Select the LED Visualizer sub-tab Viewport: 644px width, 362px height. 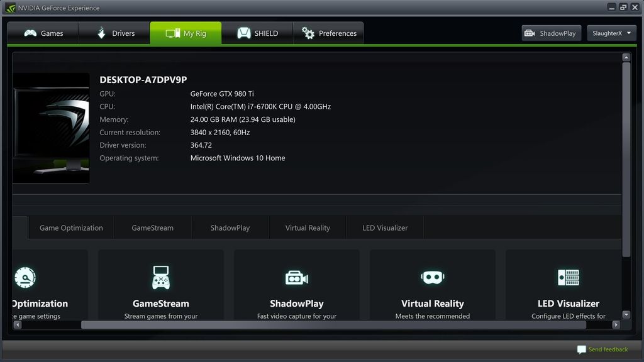coord(385,228)
